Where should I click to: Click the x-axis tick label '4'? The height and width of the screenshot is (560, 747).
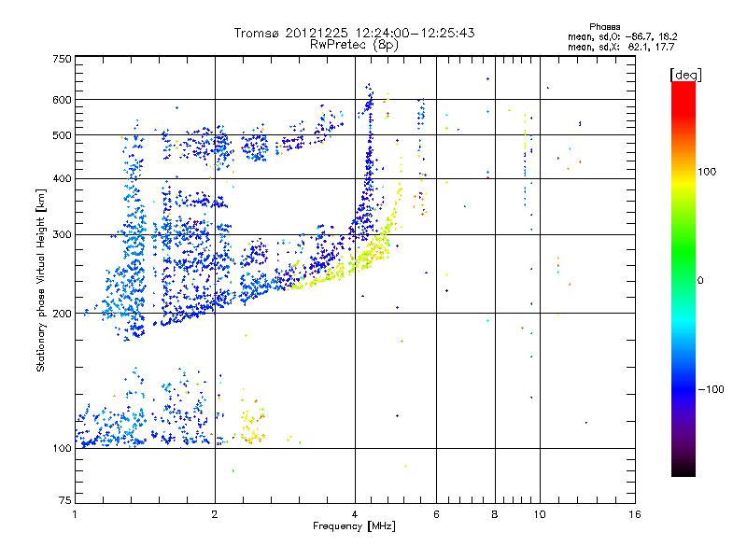pos(355,514)
